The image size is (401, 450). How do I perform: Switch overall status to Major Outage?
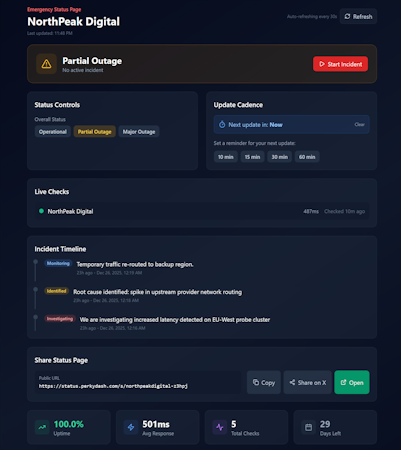click(139, 132)
